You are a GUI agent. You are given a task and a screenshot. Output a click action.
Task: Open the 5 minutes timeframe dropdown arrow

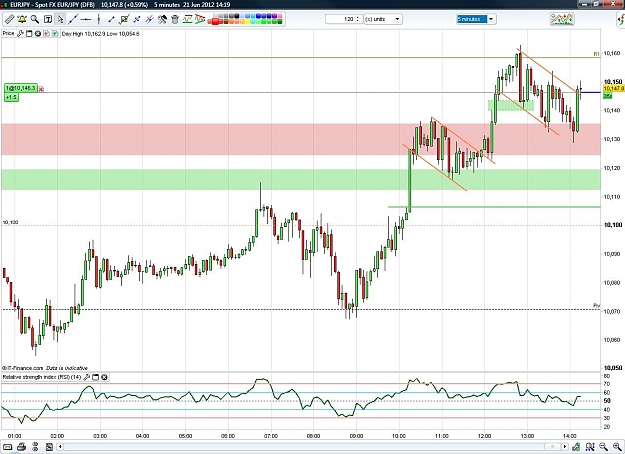(491, 19)
